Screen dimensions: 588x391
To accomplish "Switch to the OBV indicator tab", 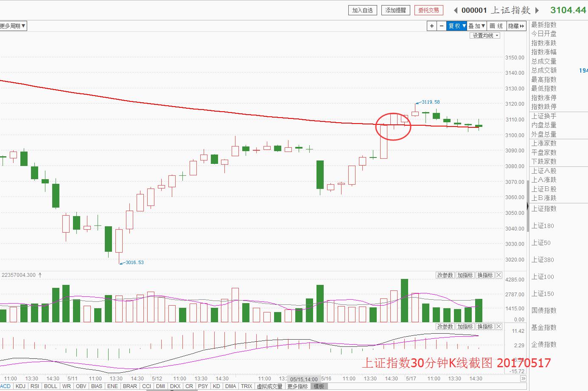I will coord(81,386).
